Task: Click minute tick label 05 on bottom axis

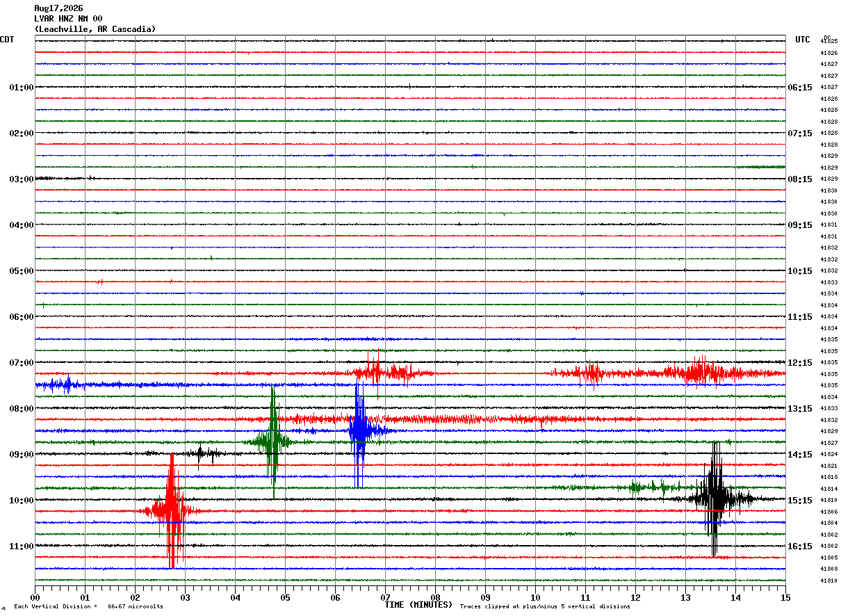Action: coord(285,598)
